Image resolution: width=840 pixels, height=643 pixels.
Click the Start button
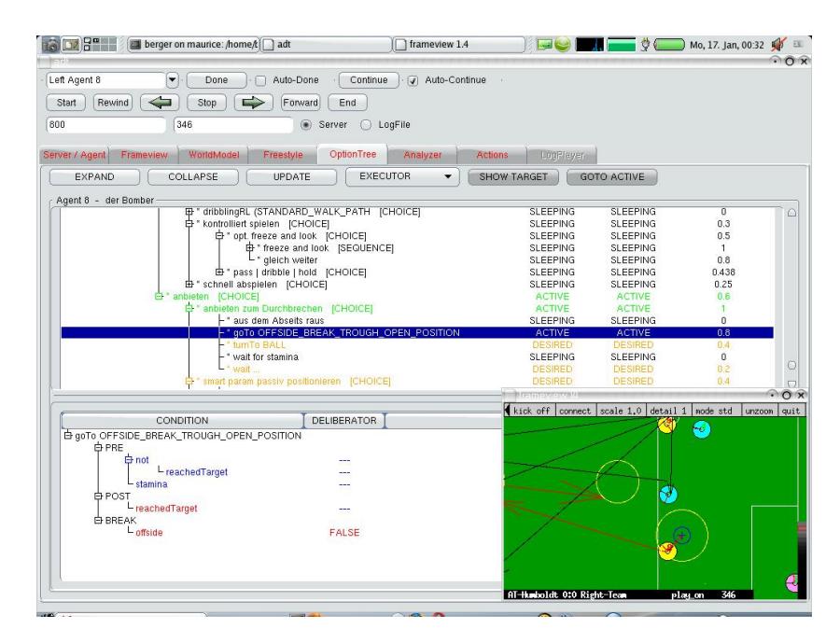point(66,103)
